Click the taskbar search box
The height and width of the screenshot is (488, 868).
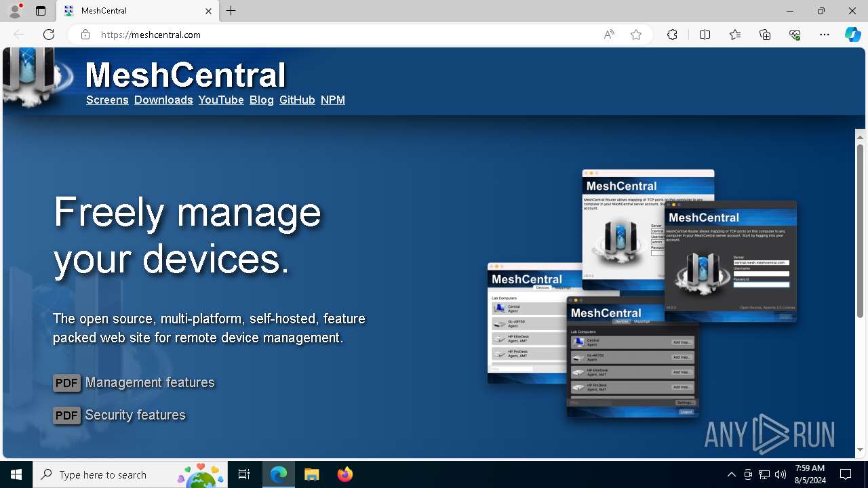pos(130,474)
